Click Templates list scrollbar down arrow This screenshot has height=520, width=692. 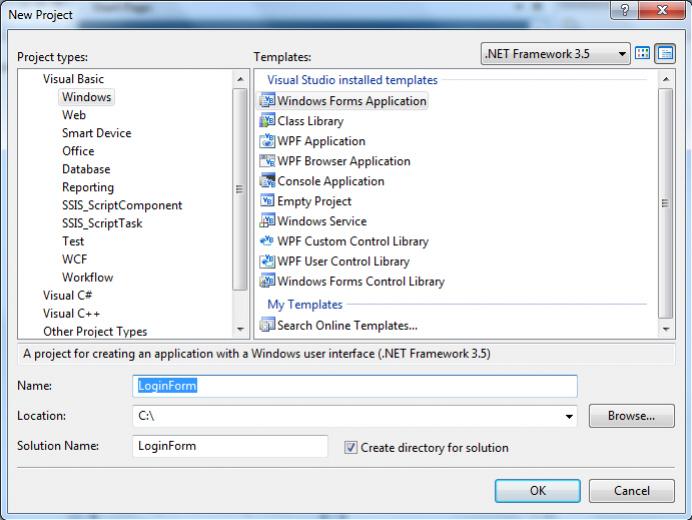[666, 329]
